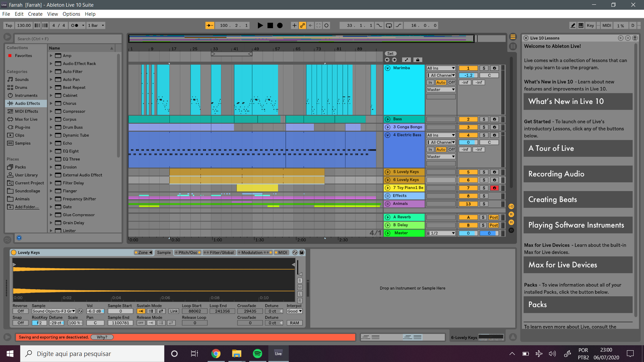Switch to the Filter/Global tab
The height and width of the screenshot is (362, 644).
(221, 253)
